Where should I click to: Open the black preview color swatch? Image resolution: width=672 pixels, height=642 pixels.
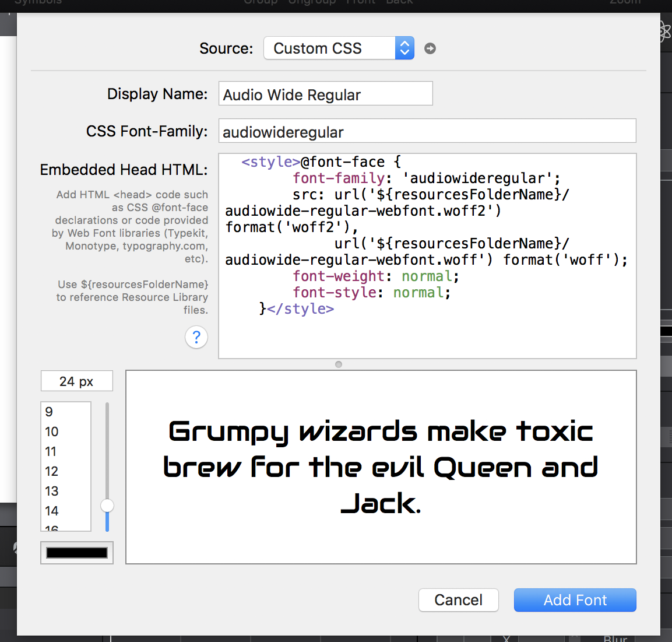tap(77, 553)
